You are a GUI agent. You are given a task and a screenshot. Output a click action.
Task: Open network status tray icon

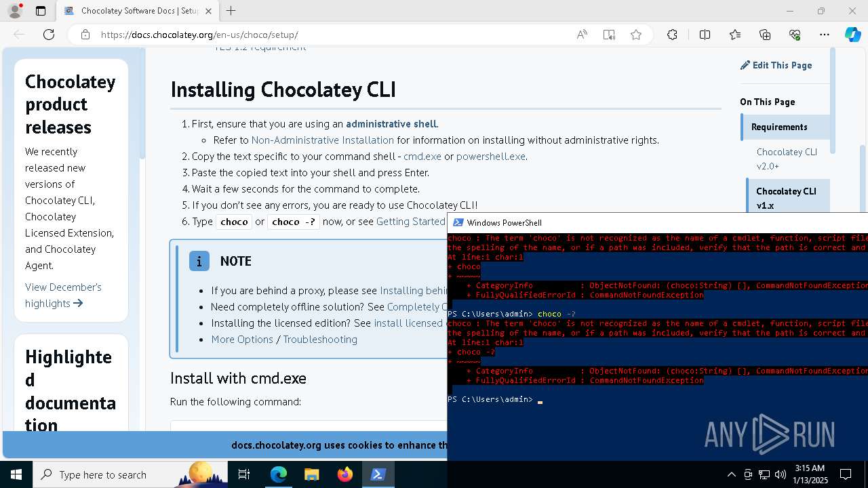[764, 474]
